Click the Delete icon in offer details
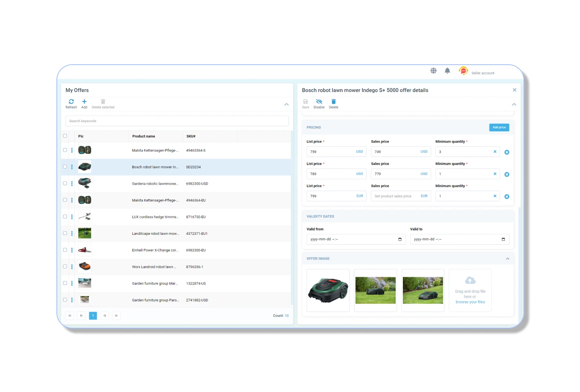 [333, 102]
